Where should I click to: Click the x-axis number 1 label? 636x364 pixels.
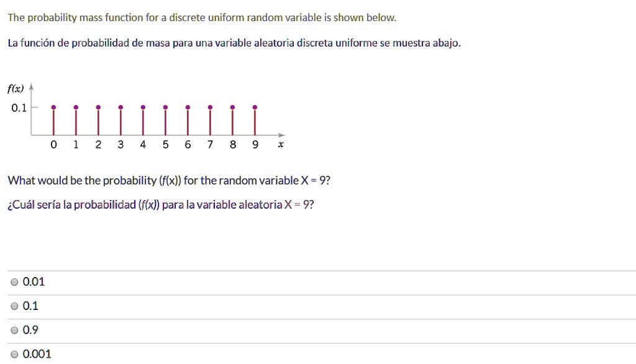[x=76, y=145]
